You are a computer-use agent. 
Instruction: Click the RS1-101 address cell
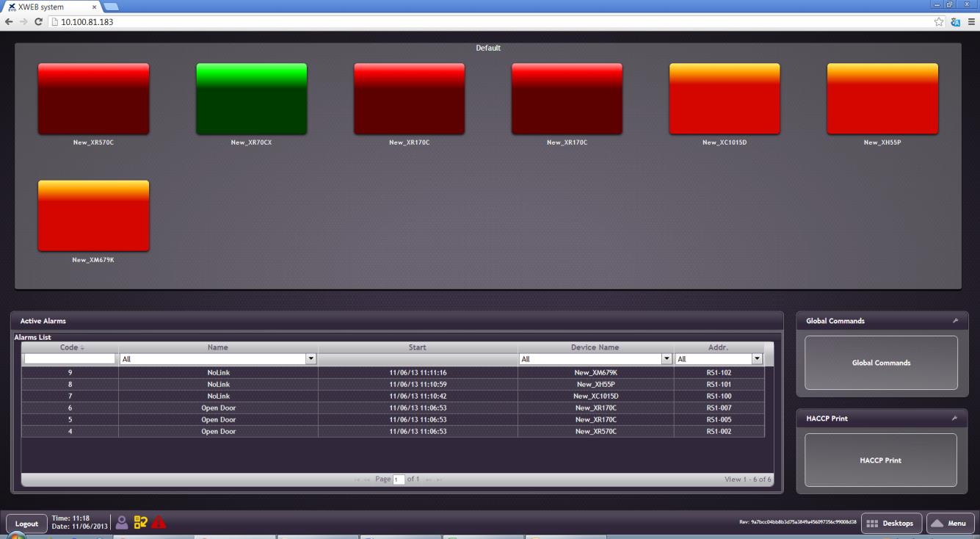pos(719,384)
